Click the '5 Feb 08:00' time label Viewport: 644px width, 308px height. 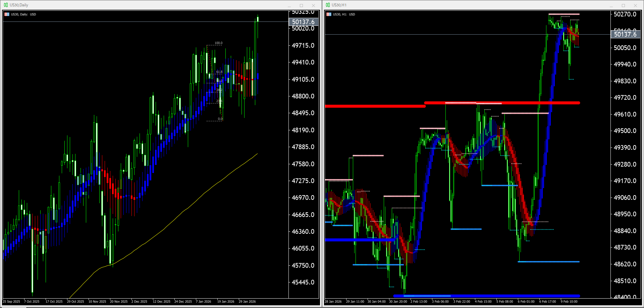click(505, 302)
